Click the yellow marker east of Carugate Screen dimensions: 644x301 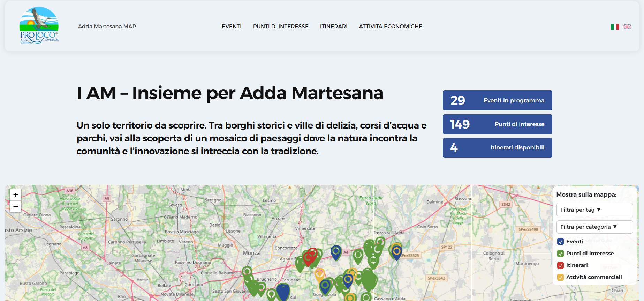click(319, 274)
